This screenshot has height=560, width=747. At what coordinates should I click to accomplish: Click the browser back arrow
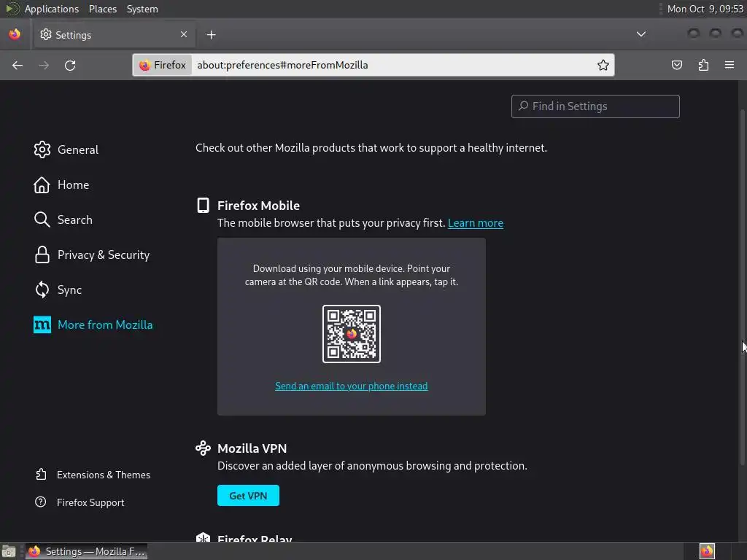tap(18, 65)
